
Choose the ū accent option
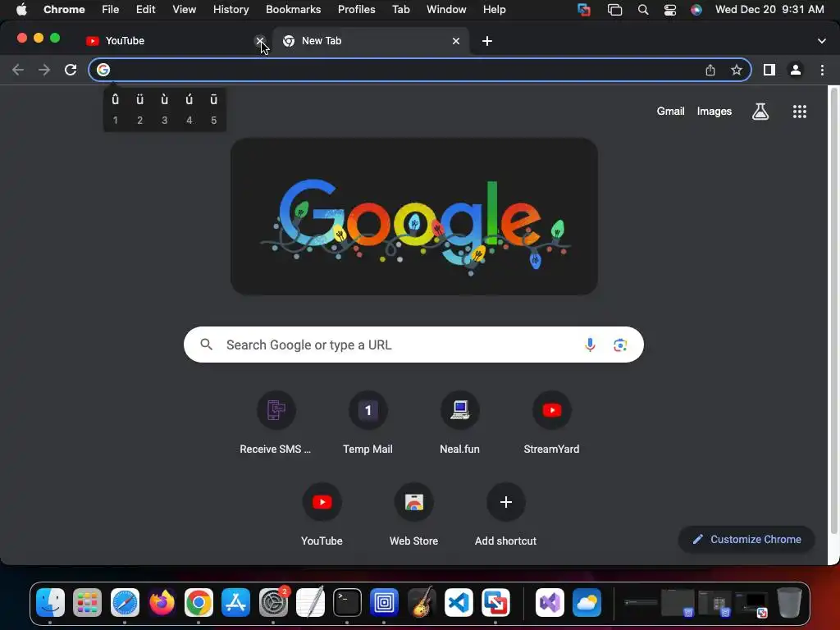point(214,109)
